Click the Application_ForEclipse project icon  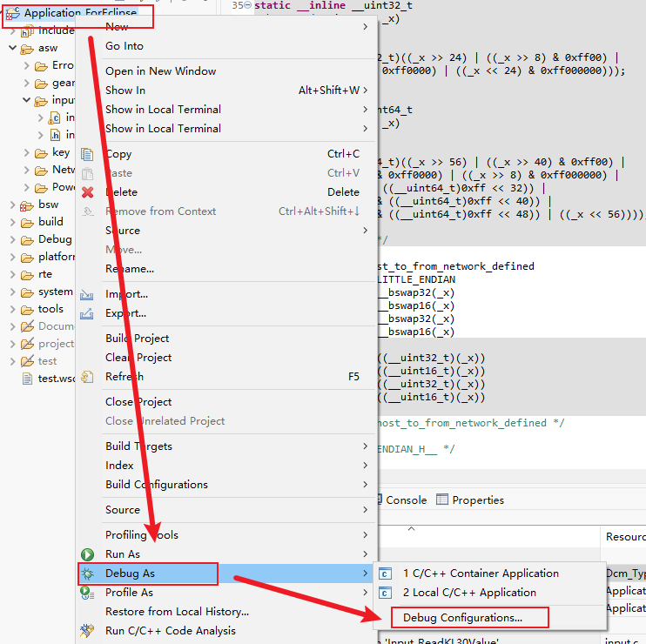13,13
